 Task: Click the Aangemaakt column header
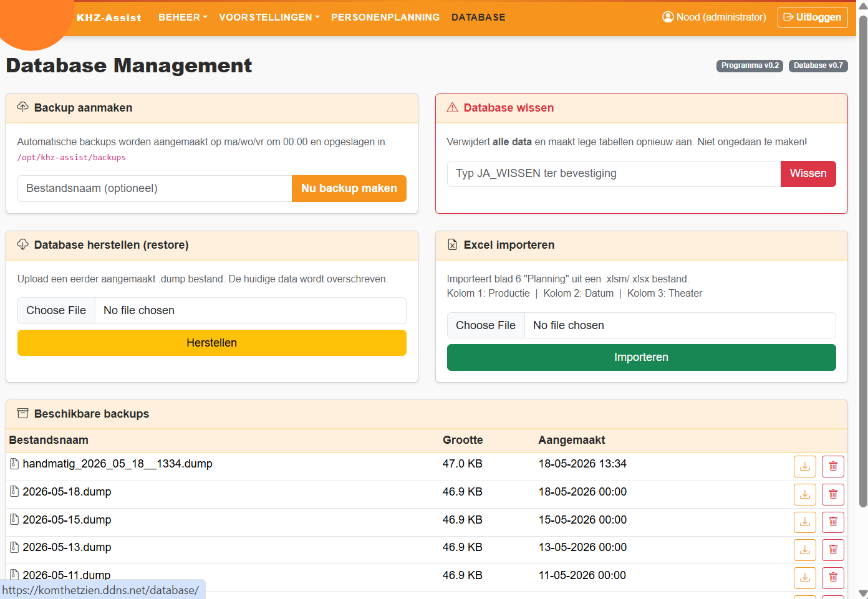click(x=572, y=440)
